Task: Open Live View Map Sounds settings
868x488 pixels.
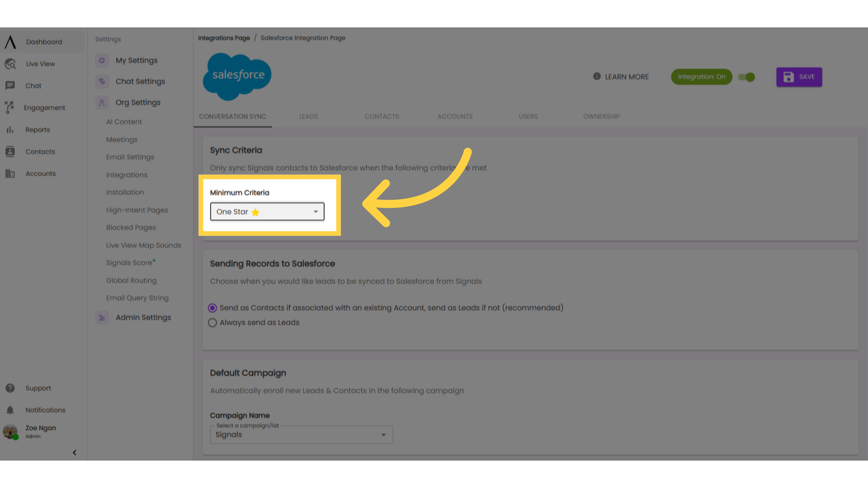Action: (x=143, y=245)
